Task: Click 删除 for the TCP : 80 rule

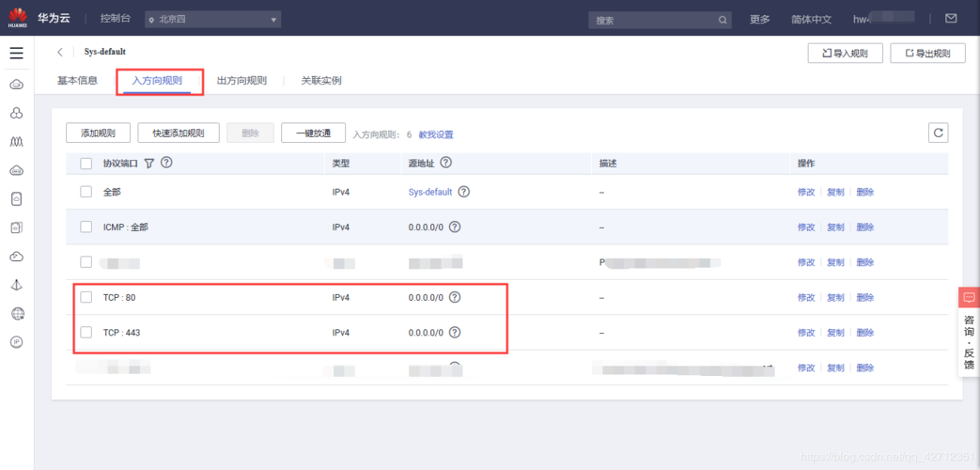Action: click(865, 298)
